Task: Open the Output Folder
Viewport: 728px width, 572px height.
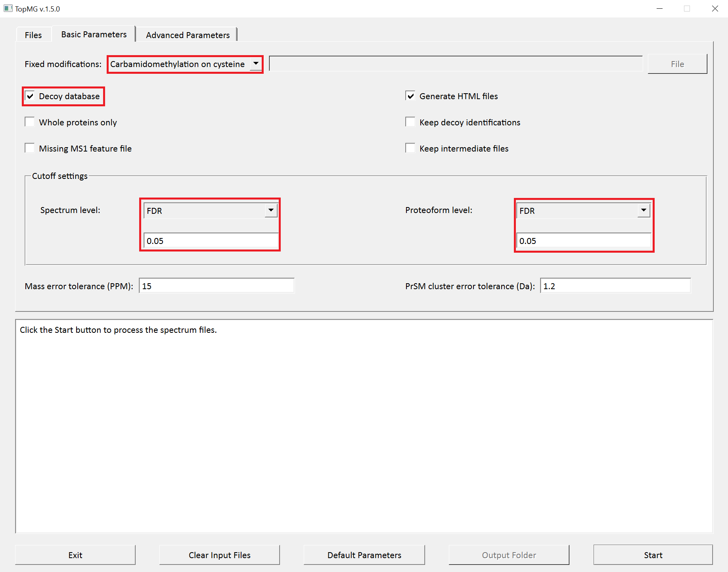Action: [509, 555]
